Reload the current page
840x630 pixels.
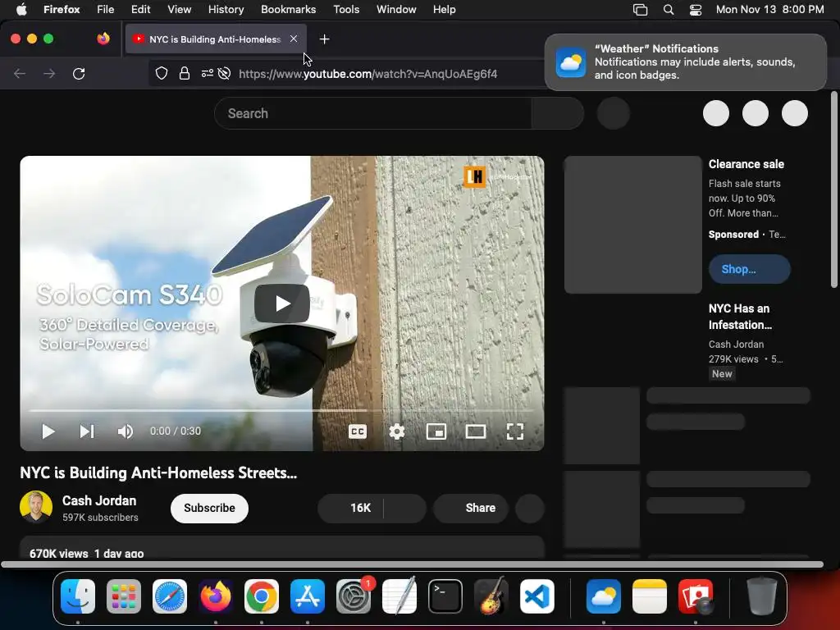tap(79, 73)
